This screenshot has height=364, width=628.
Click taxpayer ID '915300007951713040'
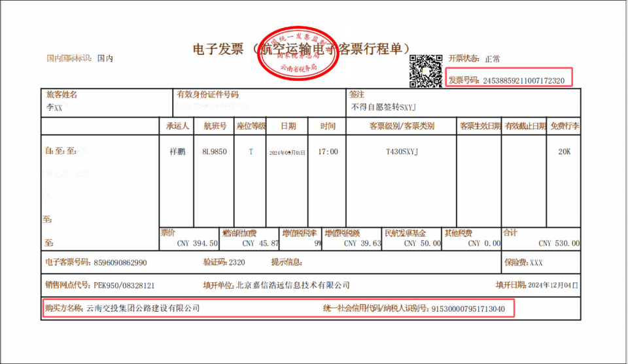point(468,309)
